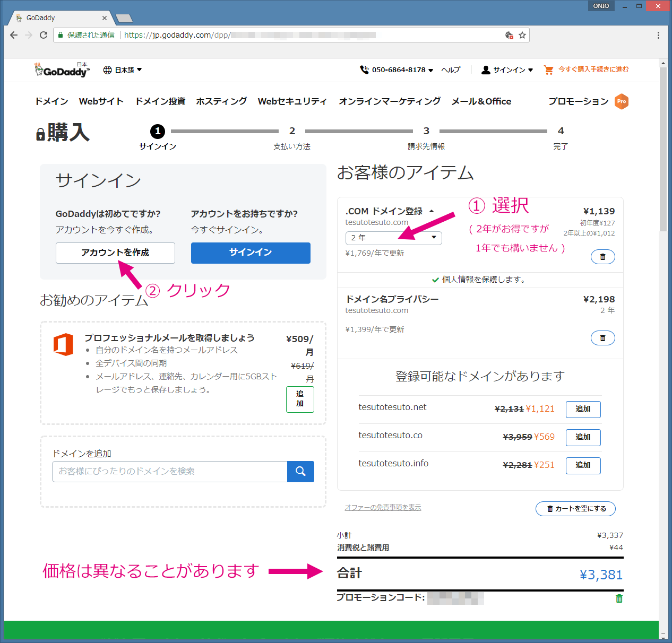Click step 4 完了 in the progress bar
This screenshot has width=672, height=643.
click(x=561, y=138)
